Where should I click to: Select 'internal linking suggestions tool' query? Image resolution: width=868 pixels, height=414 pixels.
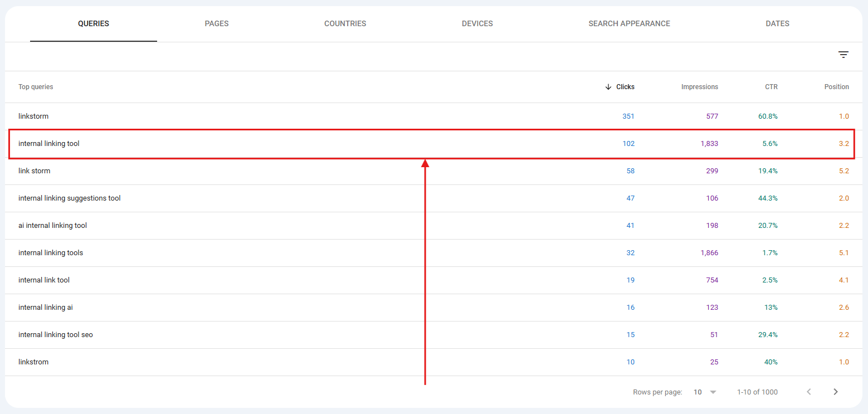tap(70, 198)
